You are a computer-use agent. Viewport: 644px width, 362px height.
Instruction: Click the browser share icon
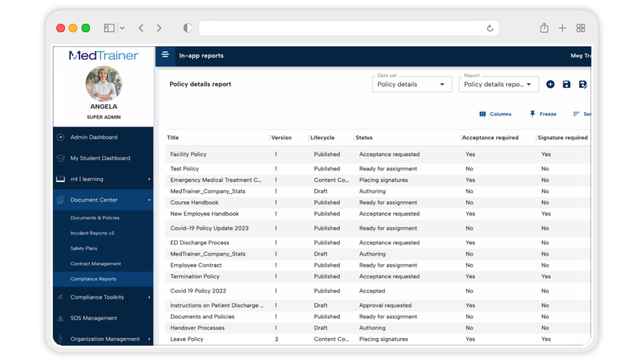(544, 28)
